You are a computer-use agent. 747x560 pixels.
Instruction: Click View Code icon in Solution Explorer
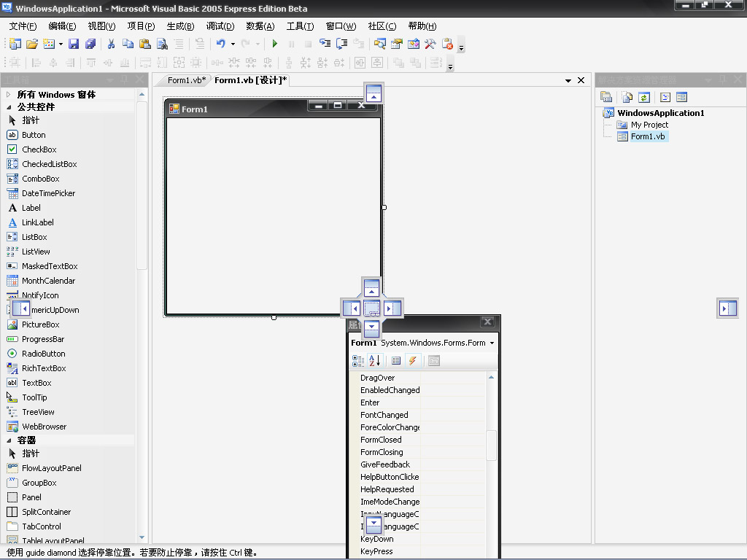click(665, 97)
